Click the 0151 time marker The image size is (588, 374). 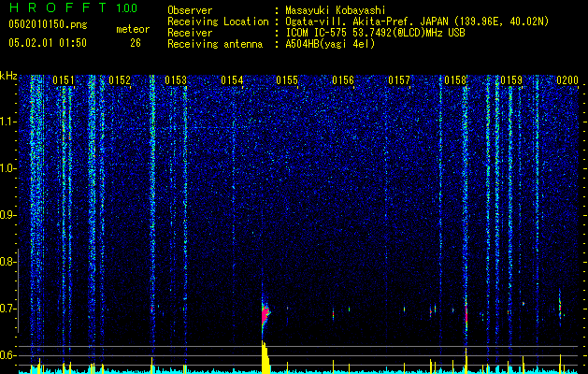[63, 80]
